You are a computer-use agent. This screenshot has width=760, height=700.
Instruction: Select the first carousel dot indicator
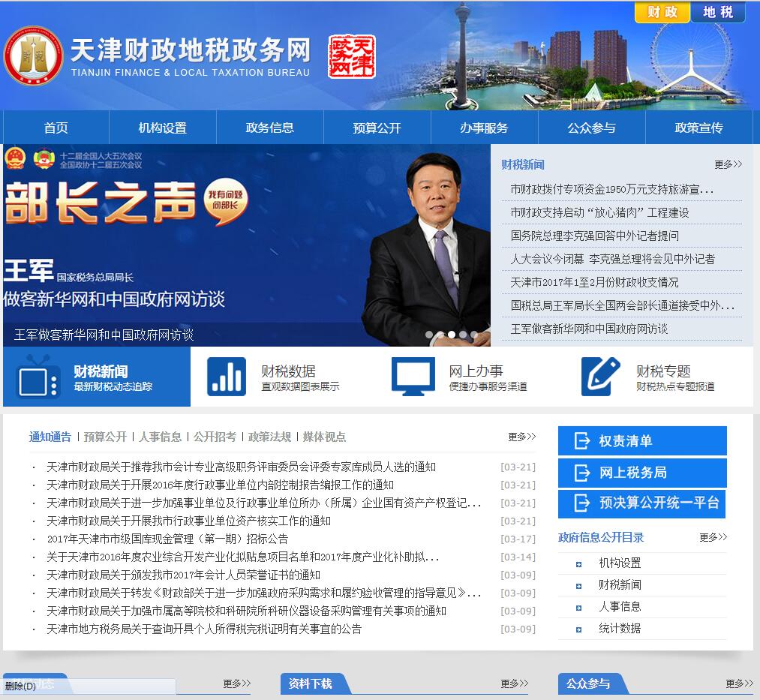[429, 335]
